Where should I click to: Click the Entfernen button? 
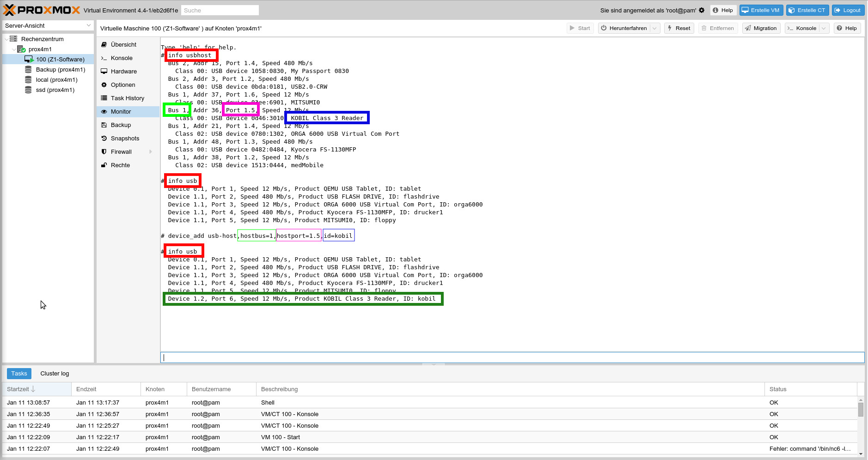(718, 28)
